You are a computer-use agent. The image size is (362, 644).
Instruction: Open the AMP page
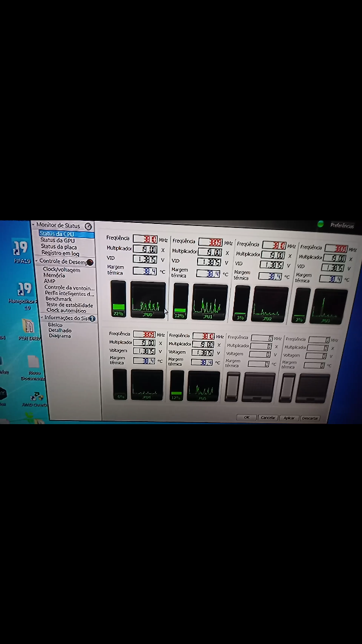[50, 281]
